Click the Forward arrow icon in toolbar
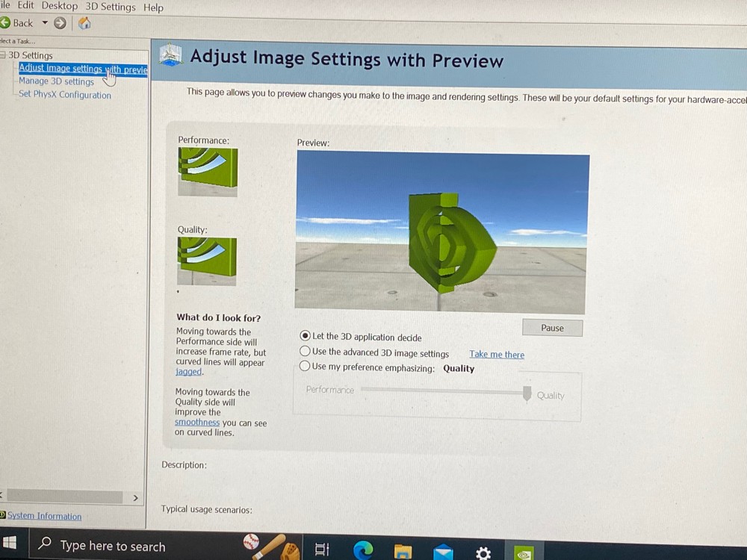This screenshot has width=747, height=560. [x=60, y=23]
